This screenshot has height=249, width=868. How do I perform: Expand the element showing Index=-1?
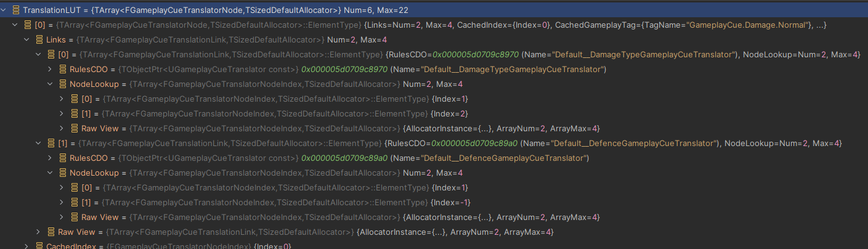pyautogui.click(x=62, y=203)
